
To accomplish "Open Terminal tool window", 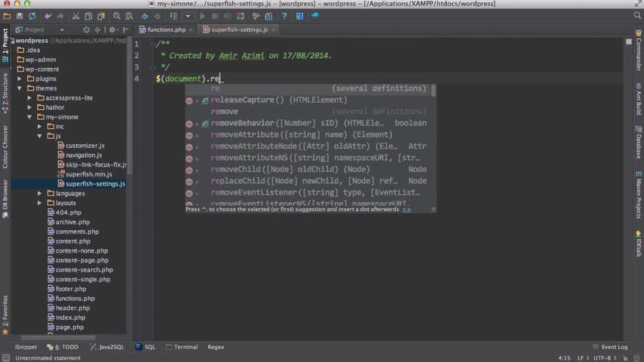I will (182, 347).
